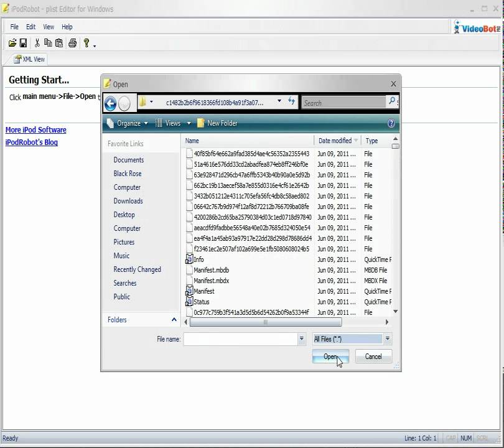Viewport: 504px width, 448px height.
Task: Click the Save disk toolbar icon
Action: [x=23, y=43]
